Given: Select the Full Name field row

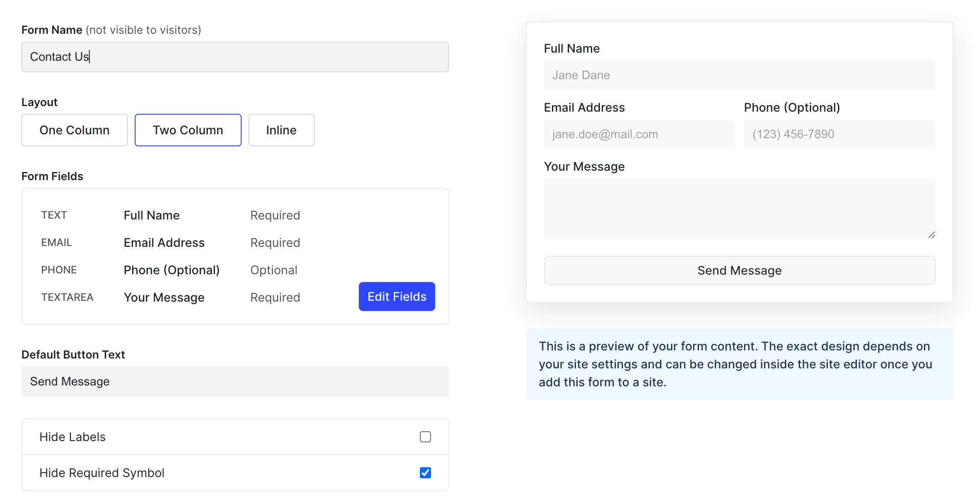Looking at the screenshot, I should (151, 215).
